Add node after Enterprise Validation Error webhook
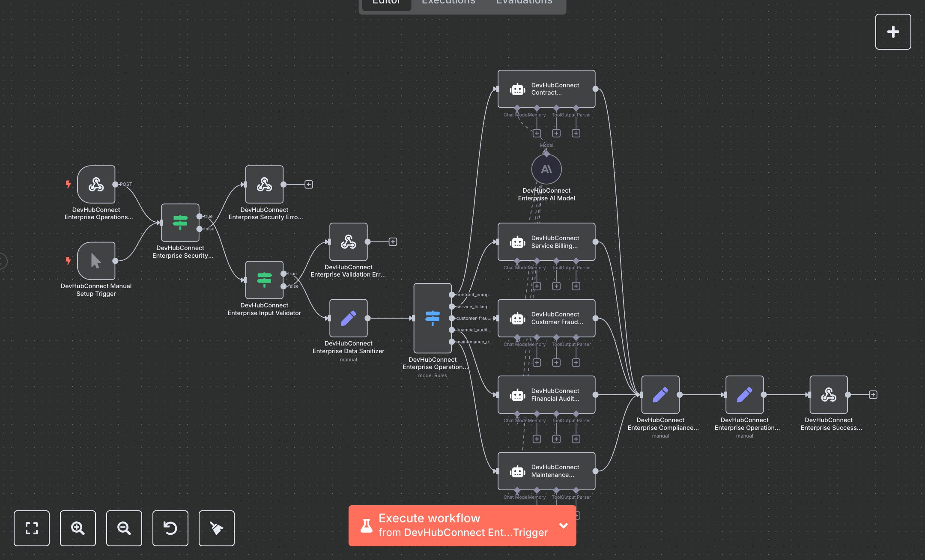This screenshot has width=925, height=560. coord(393,242)
